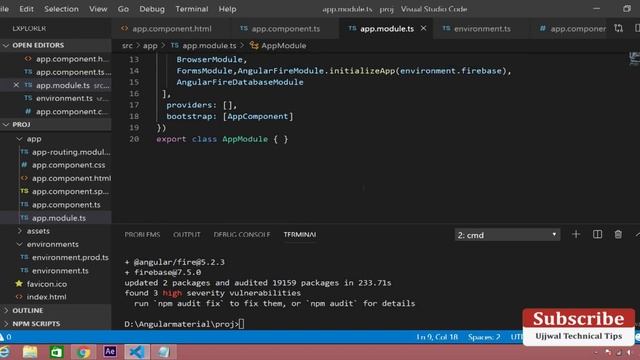Switch to the Problems panel tab
Viewport: 640px width, 360px height.
142,235
